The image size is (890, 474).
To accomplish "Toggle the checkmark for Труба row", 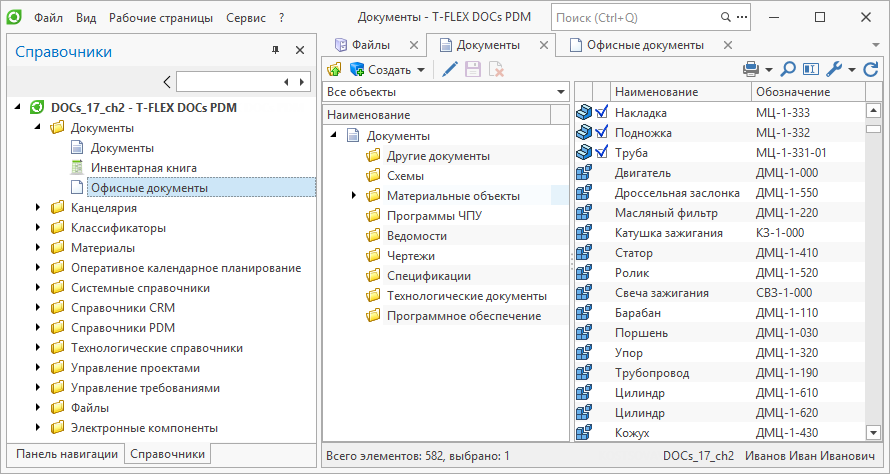I will click(x=602, y=152).
